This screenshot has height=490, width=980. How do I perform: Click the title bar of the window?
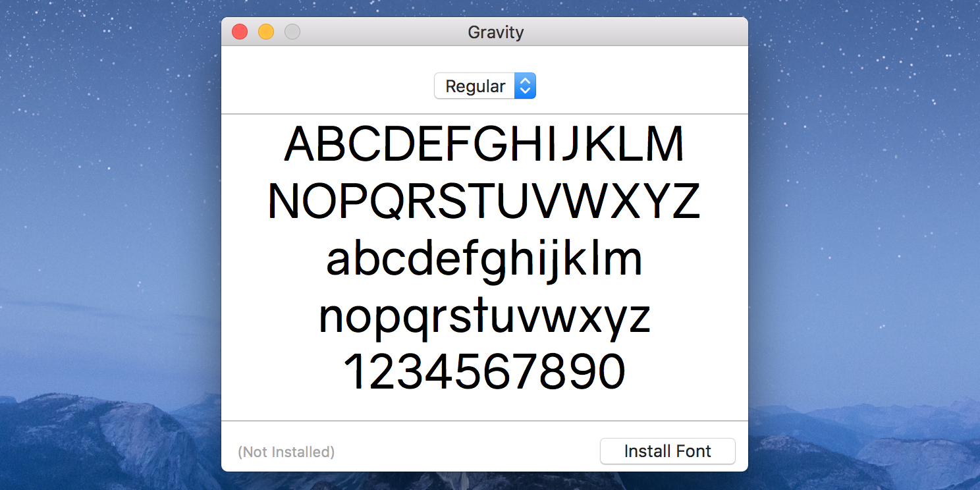pos(395,32)
